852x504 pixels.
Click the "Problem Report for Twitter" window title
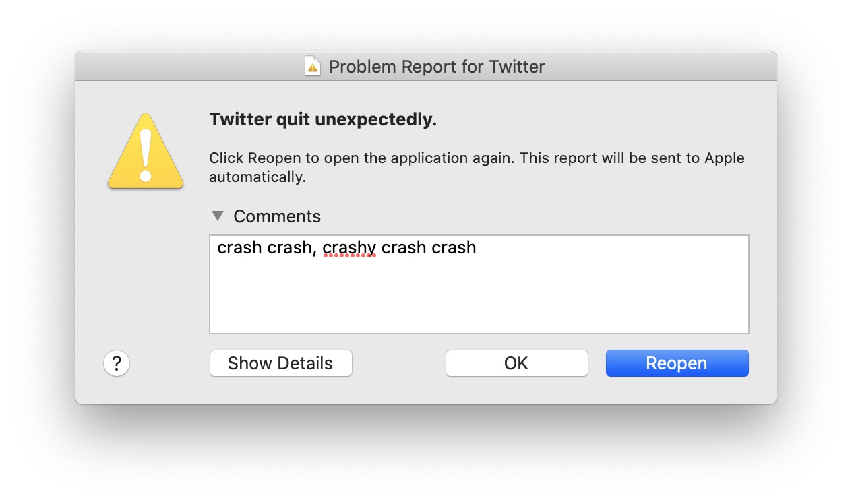click(437, 67)
